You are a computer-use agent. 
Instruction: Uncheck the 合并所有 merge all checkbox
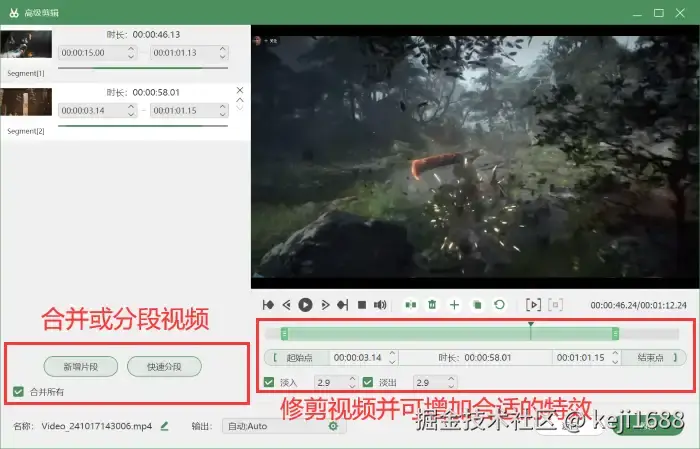point(18,391)
